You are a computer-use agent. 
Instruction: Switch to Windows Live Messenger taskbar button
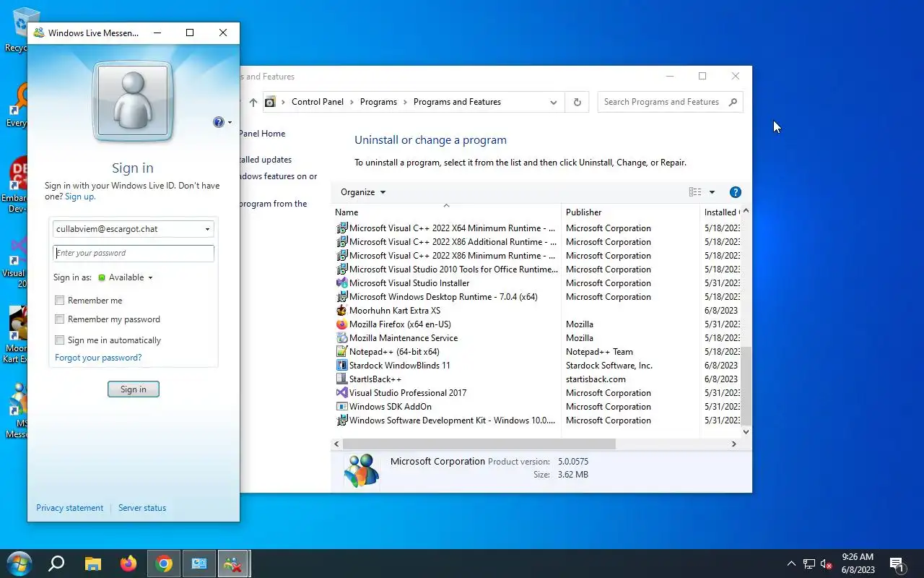(234, 564)
